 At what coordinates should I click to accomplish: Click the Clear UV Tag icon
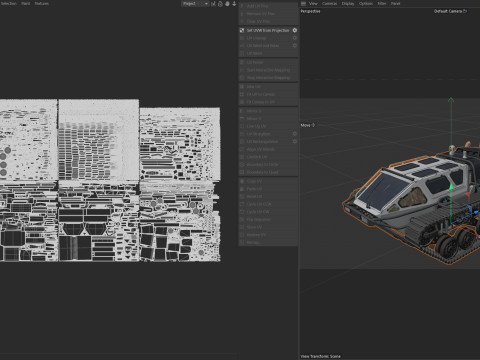click(242, 21)
